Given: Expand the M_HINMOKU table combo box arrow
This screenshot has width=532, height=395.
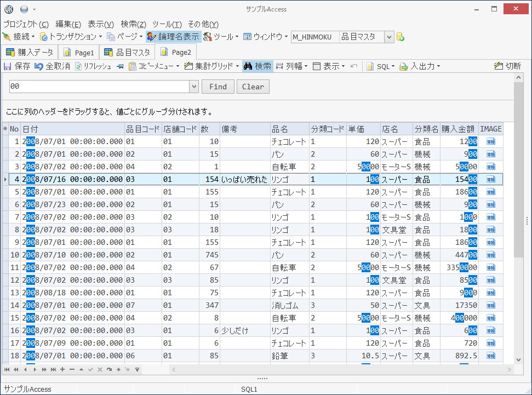Looking at the screenshot, I should 389,37.
